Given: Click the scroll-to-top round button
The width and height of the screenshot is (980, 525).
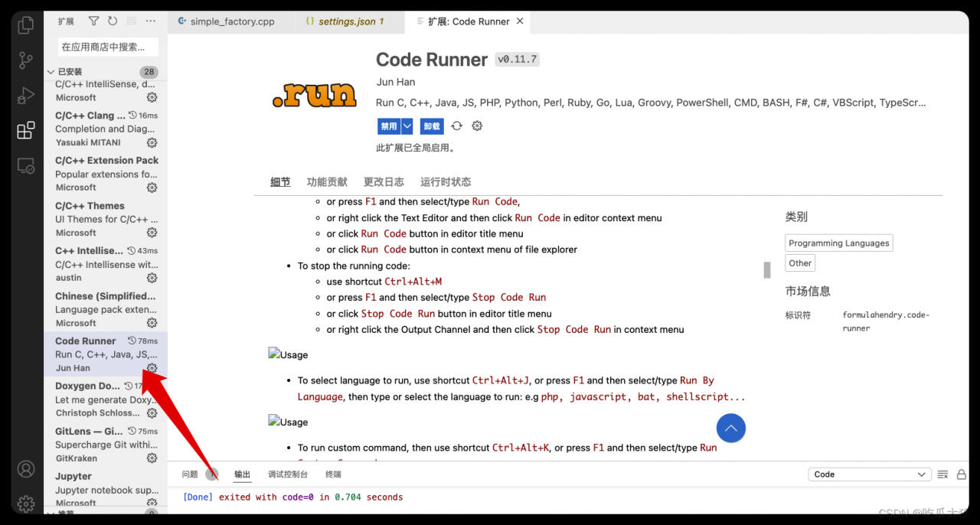Looking at the screenshot, I should [x=731, y=428].
